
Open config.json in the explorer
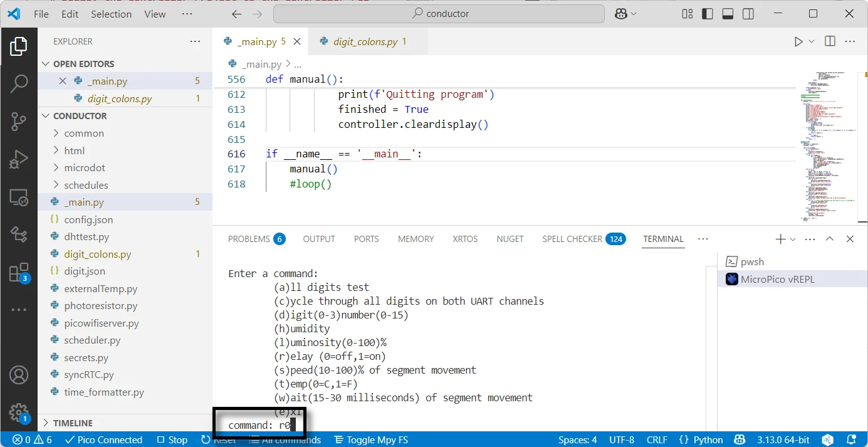125,219
